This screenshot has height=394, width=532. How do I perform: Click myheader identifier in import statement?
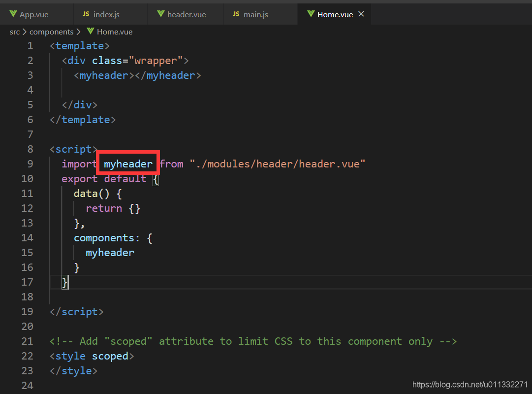tap(128, 164)
